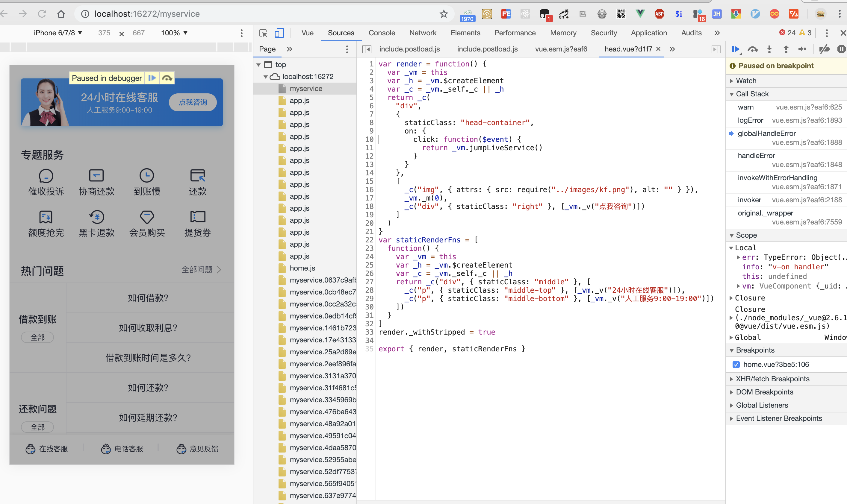Step over from the Paused in debugger overlay
Screen dimensions: 847x504
coord(167,78)
